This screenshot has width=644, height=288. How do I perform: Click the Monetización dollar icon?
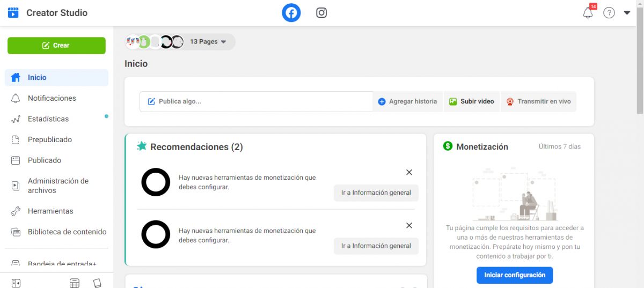click(448, 146)
